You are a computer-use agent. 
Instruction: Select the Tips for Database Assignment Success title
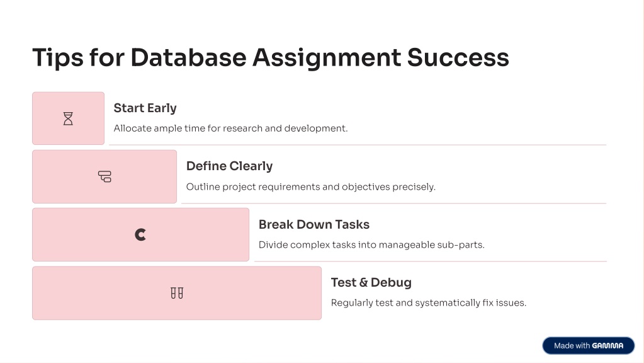point(271,57)
